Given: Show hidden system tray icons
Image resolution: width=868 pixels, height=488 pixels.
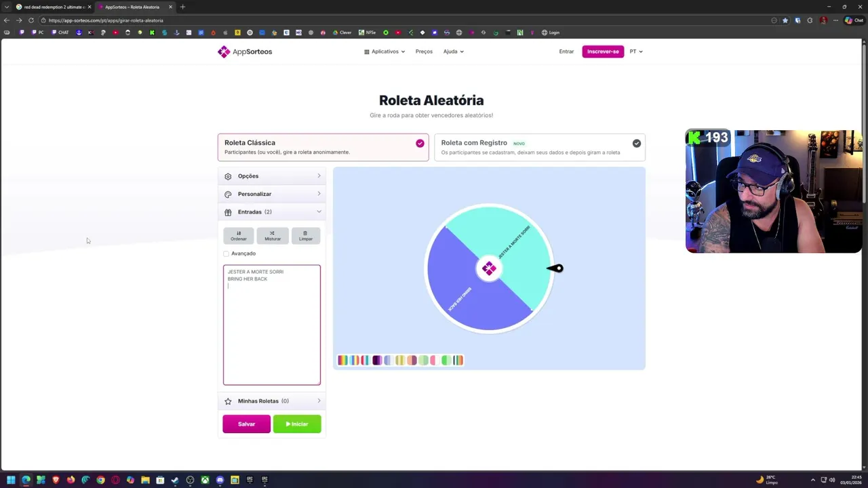Looking at the screenshot, I should click(813, 480).
